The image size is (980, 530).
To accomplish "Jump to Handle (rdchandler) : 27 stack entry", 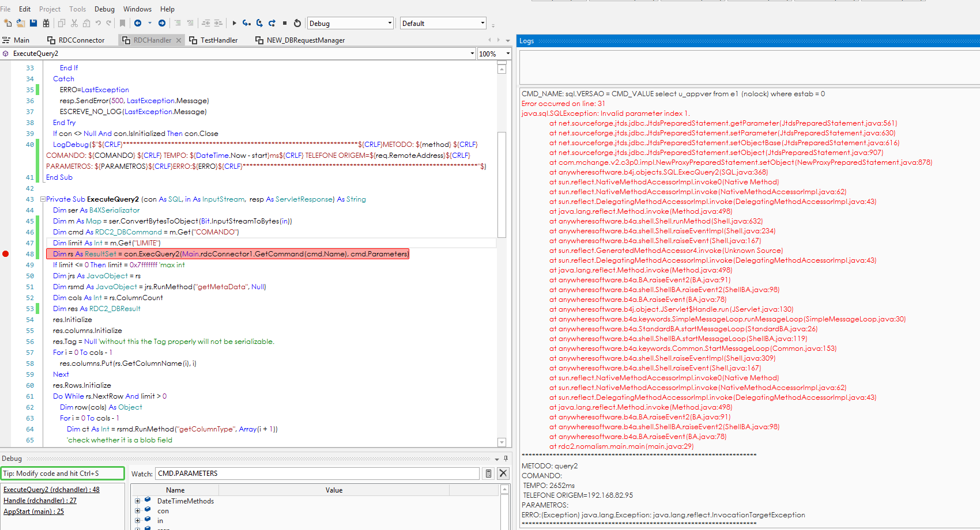I will click(x=40, y=501).
